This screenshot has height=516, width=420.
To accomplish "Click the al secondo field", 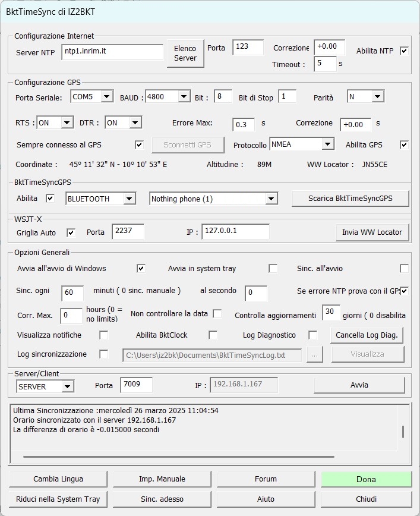I will (256, 293).
